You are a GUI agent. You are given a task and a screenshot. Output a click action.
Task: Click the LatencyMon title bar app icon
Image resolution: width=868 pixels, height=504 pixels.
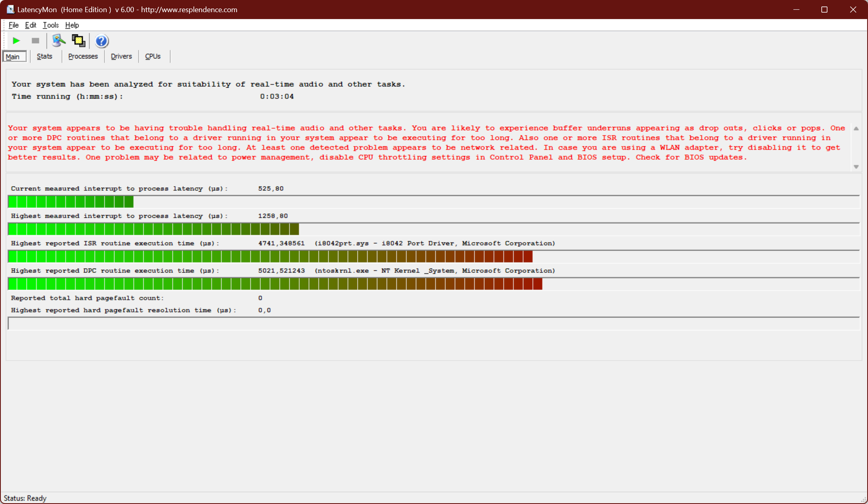[x=10, y=9]
